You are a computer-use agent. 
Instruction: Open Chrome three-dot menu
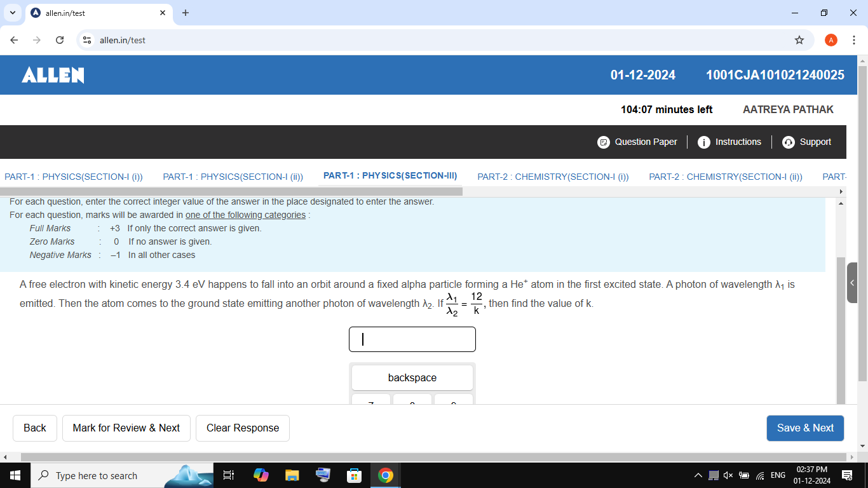coord(854,40)
